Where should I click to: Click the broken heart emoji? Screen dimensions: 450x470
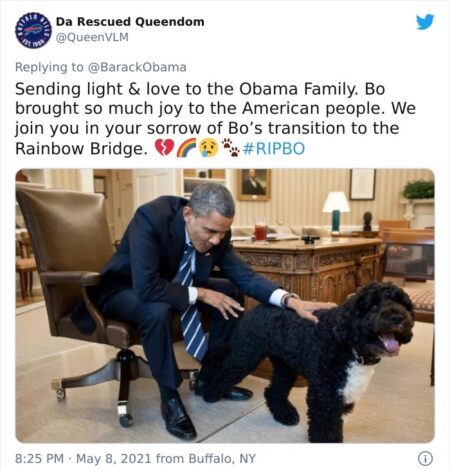(x=164, y=148)
